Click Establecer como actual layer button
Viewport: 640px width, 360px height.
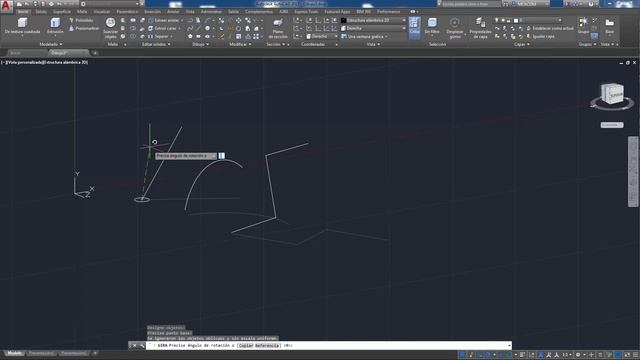(550, 28)
